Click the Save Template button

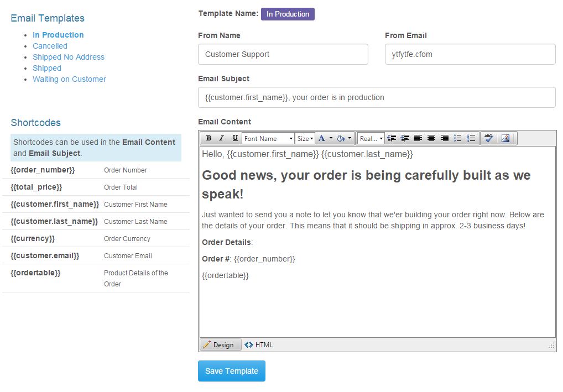click(x=231, y=371)
